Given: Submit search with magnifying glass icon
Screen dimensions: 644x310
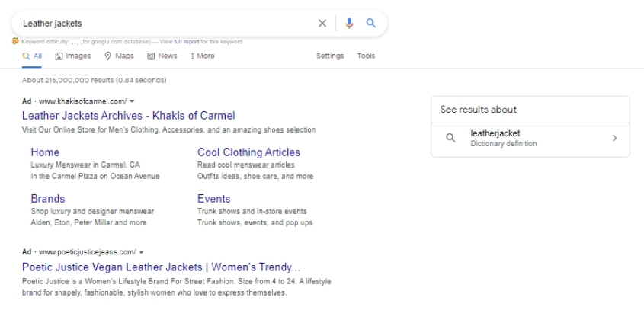Looking at the screenshot, I should pos(371,23).
